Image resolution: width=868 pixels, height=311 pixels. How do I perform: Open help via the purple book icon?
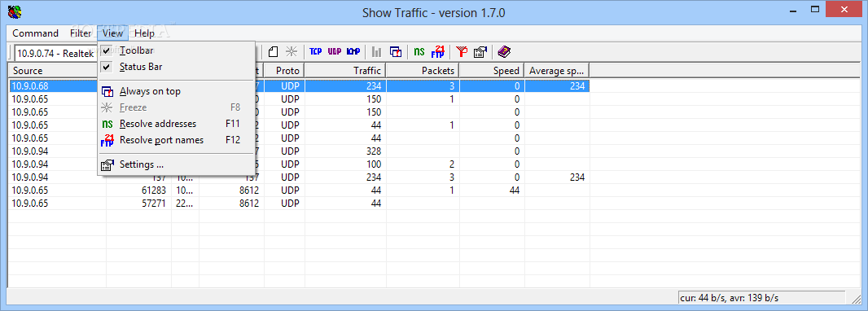(504, 52)
